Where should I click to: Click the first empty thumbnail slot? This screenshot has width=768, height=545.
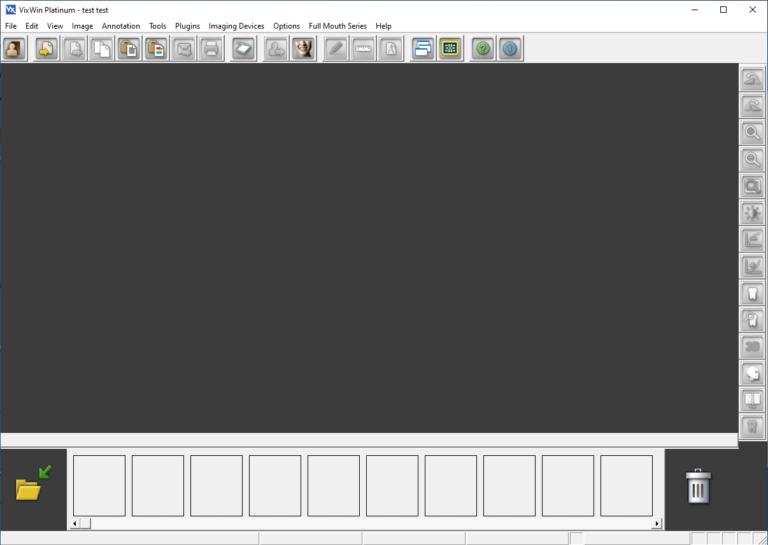click(99, 486)
